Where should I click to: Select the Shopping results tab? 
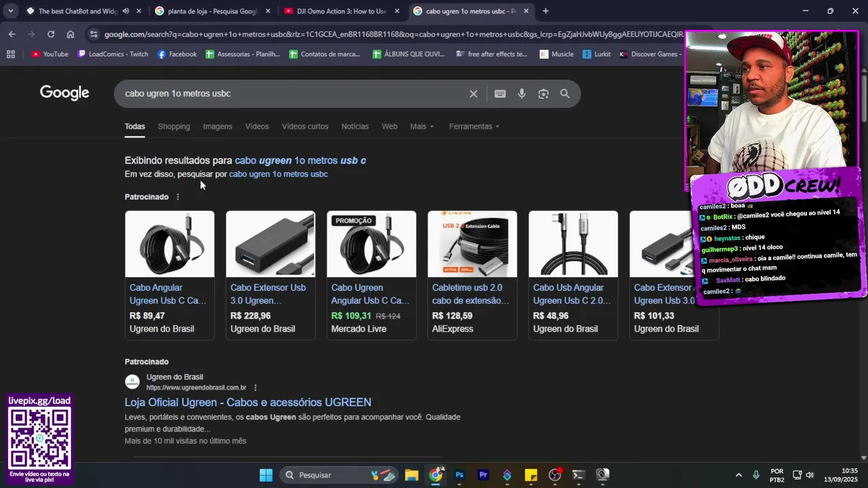click(x=174, y=126)
